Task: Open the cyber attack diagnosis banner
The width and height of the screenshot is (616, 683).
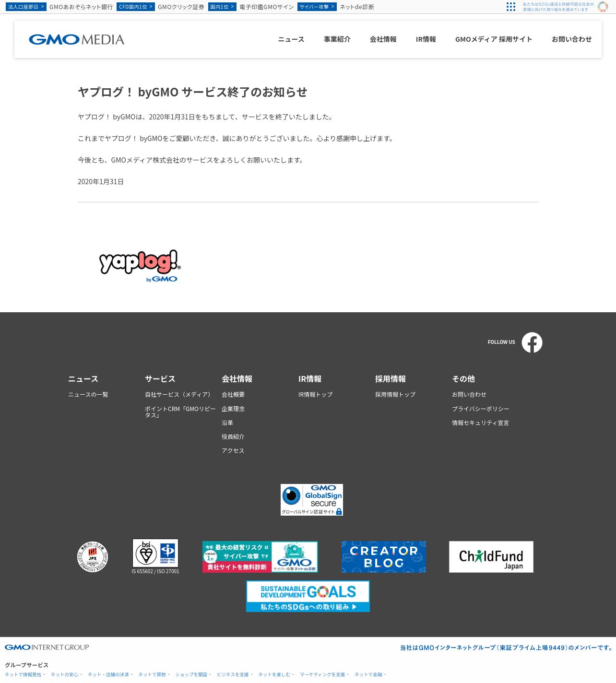Action: tap(260, 557)
